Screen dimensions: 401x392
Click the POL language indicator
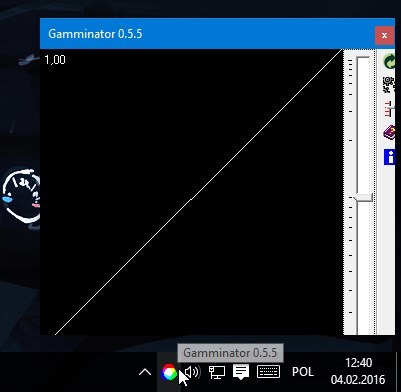pos(303,372)
